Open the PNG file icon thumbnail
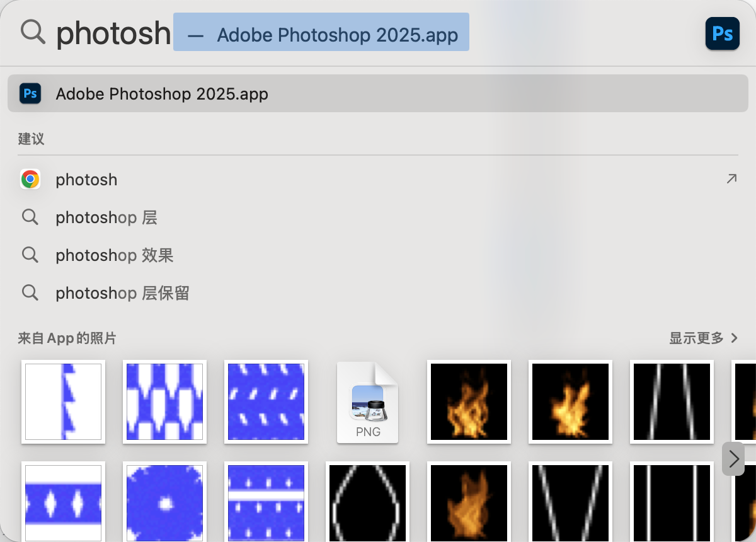This screenshot has height=542, width=756. (368, 402)
